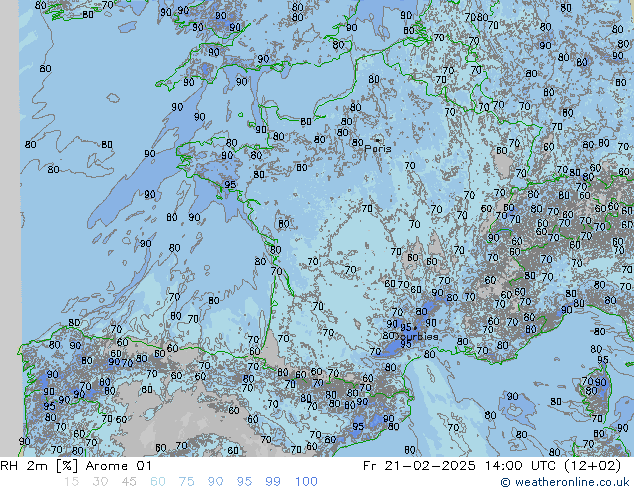Image resolution: width=634 pixels, height=490 pixels.
Task: Click the (12+02) forecast offset text
Action: pos(594,466)
